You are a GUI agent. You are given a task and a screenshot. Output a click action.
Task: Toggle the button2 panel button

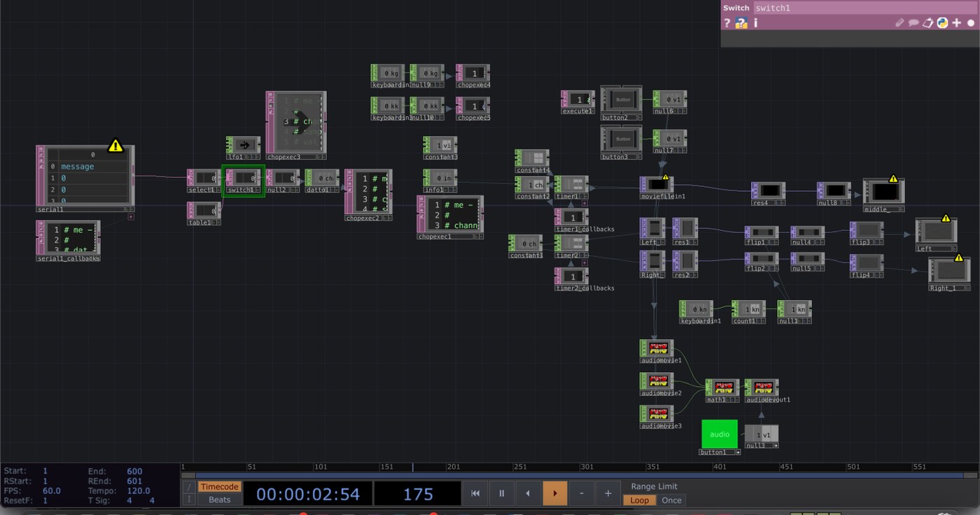click(x=623, y=100)
